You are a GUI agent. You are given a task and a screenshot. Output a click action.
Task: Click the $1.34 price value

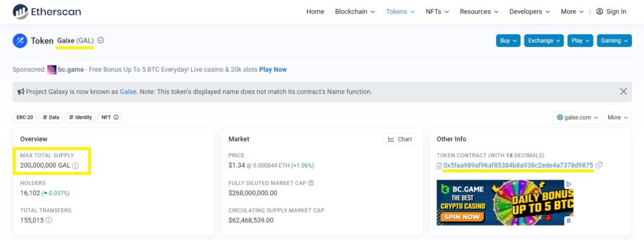pyautogui.click(x=236, y=165)
